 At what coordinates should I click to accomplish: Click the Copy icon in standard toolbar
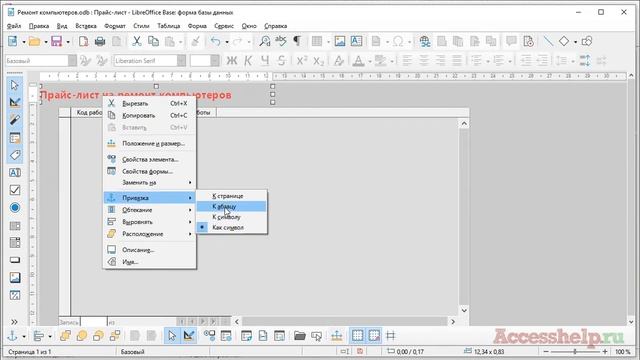[153, 41]
